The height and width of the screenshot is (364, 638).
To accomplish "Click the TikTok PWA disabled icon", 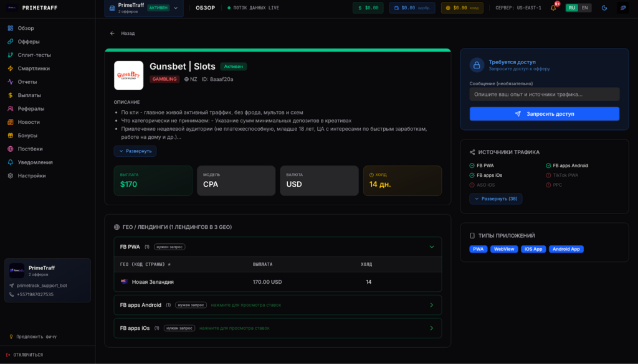I will 548,175.
